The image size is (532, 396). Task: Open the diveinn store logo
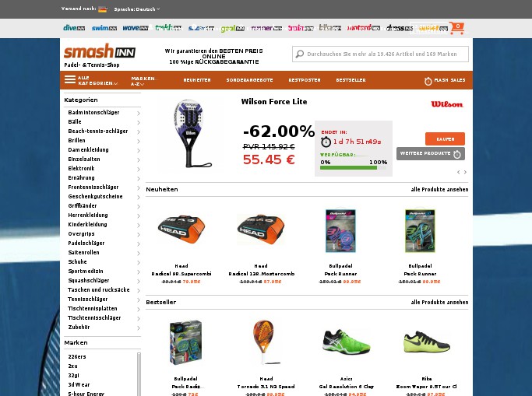74,28
